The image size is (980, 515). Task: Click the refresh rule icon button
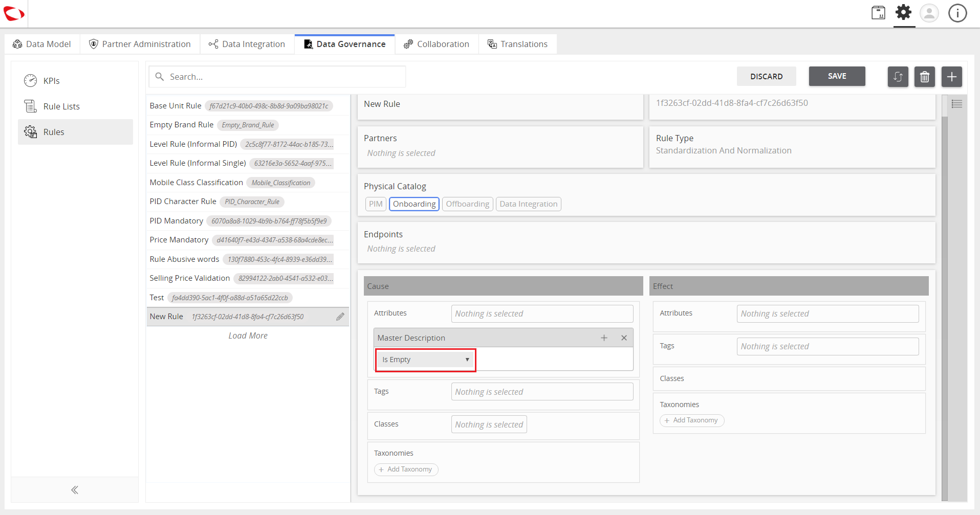click(x=898, y=77)
